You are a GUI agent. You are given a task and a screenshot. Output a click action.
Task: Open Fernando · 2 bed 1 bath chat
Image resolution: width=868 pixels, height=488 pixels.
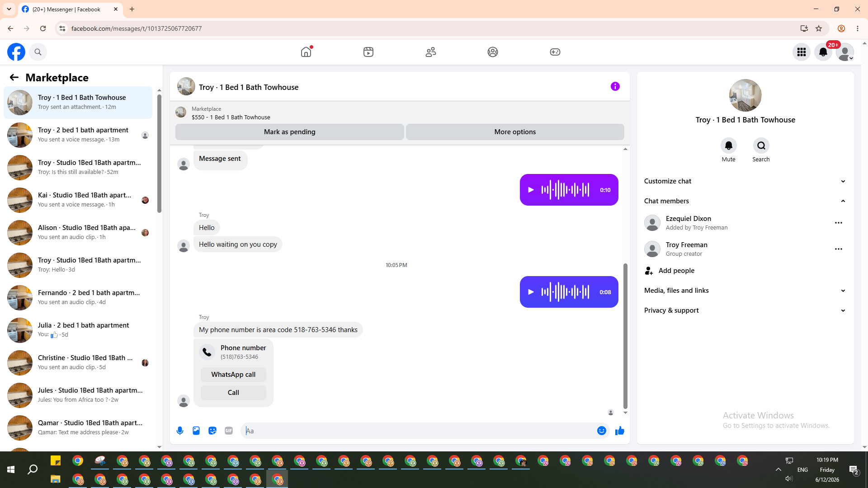[x=78, y=297]
